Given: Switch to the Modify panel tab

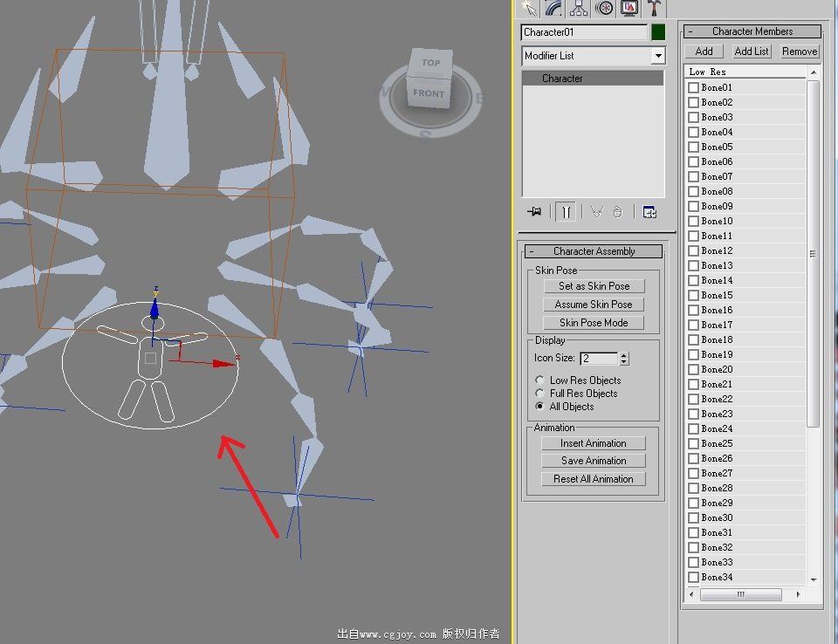Looking at the screenshot, I should pyautogui.click(x=553, y=8).
